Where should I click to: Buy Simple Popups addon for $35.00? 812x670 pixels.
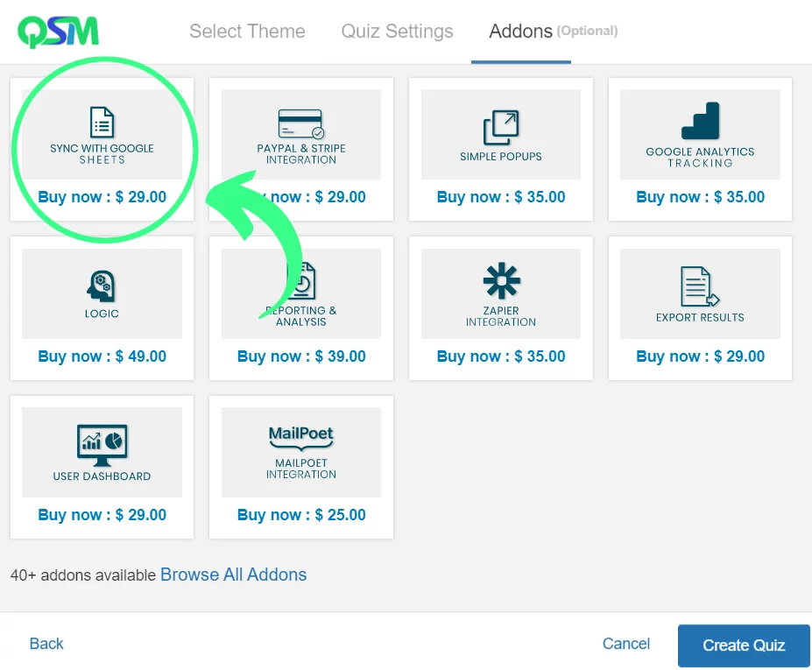tap(501, 197)
